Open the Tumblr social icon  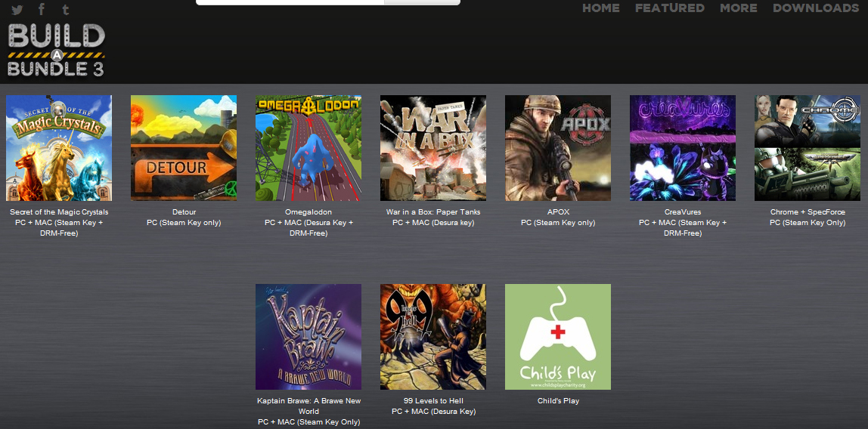coord(65,9)
